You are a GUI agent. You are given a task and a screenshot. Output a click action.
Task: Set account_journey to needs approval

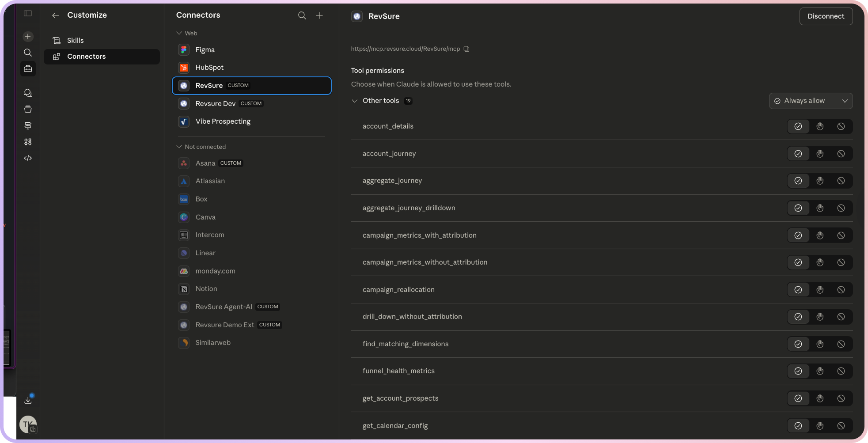click(820, 154)
